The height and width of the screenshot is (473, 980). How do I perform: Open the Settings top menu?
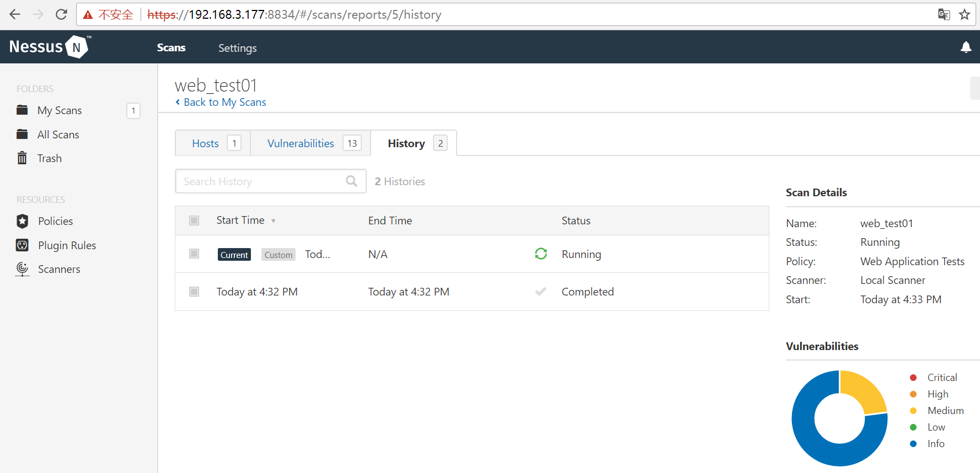237,48
